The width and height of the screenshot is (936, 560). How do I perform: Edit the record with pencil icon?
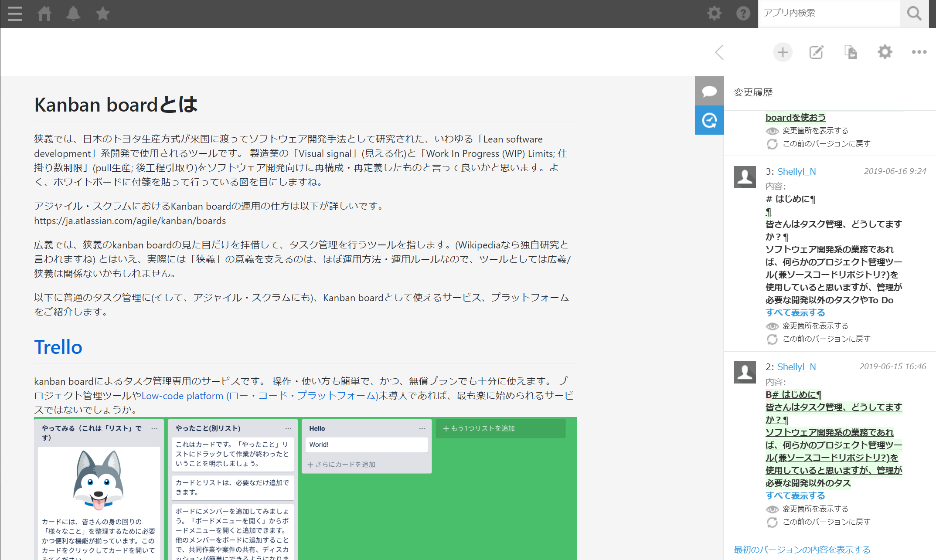tap(816, 52)
